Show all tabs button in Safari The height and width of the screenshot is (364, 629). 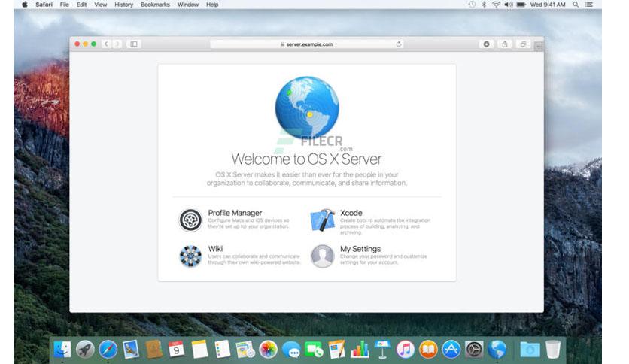click(x=523, y=44)
